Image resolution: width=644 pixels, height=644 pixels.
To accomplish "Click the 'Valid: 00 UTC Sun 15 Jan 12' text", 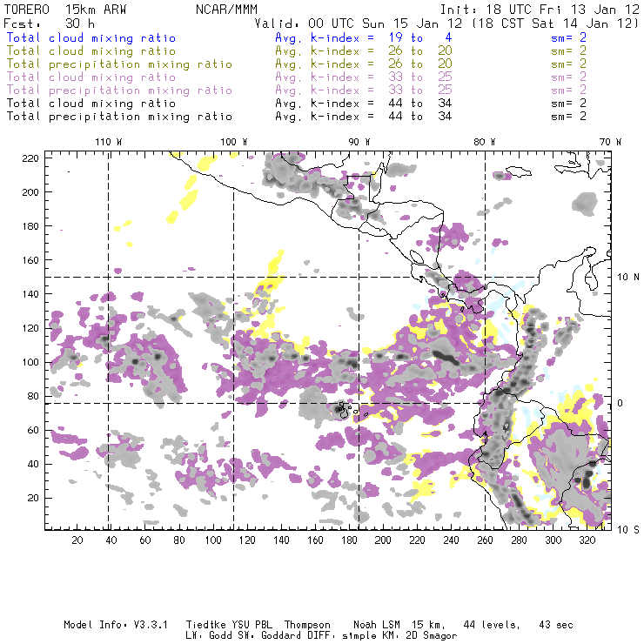I will (x=359, y=23).
